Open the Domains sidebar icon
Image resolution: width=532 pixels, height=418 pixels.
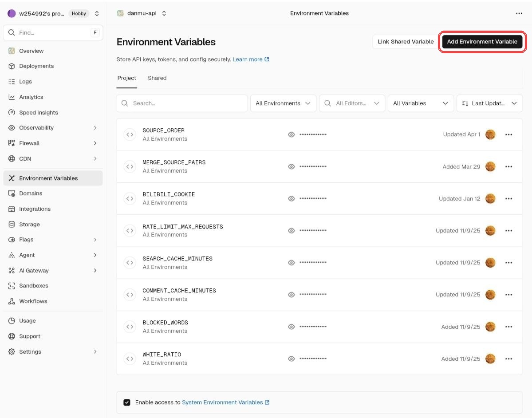[12, 193]
